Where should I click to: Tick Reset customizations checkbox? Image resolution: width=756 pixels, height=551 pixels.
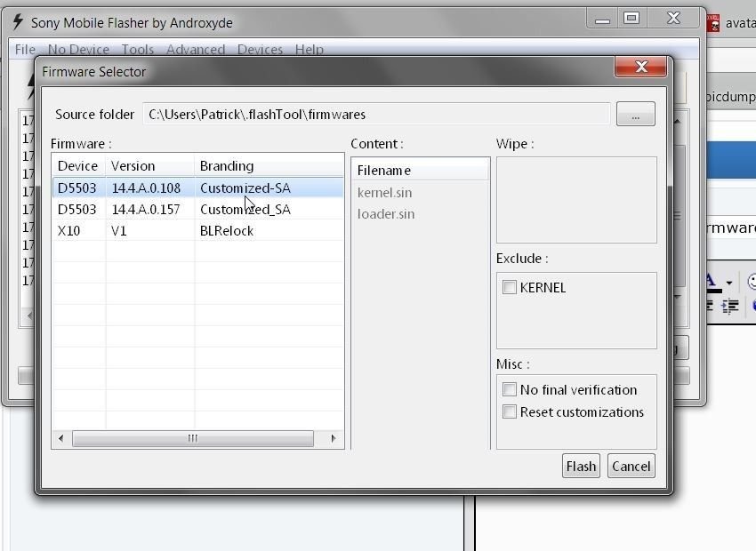[x=509, y=411]
